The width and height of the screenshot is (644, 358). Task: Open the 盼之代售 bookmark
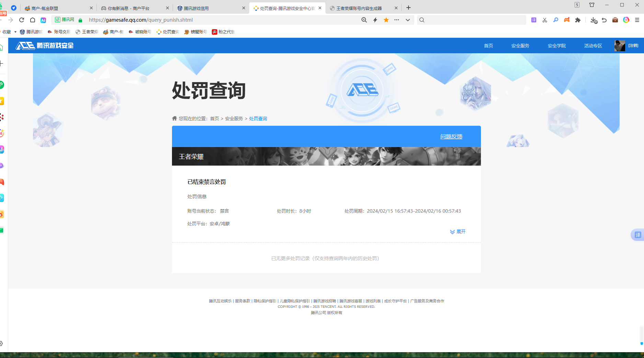(x=223, y=32)
